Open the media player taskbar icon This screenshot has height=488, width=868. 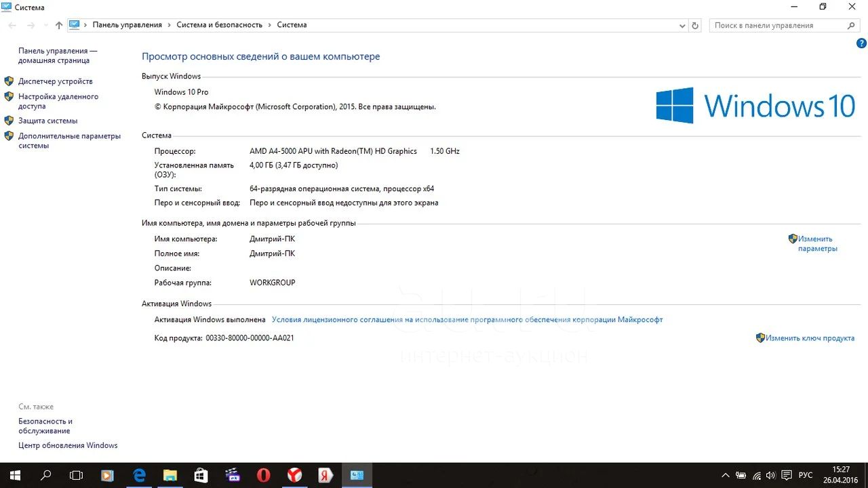pos(108,475)
